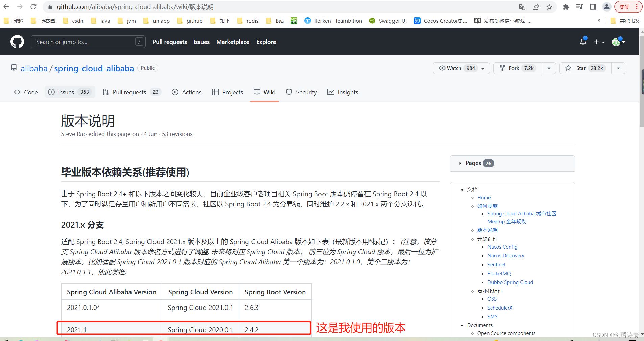Open the redis bookmark folder

pos(248,21)
